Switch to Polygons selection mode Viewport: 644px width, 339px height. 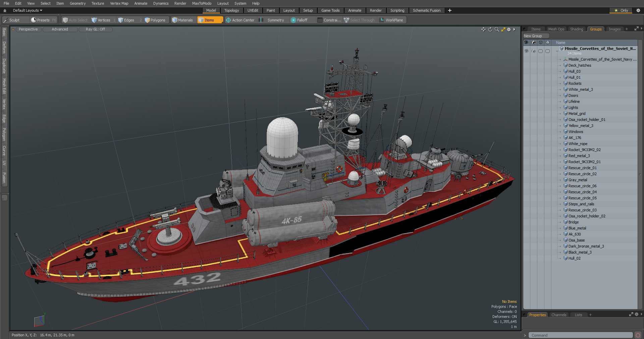(x=157, y=20)
